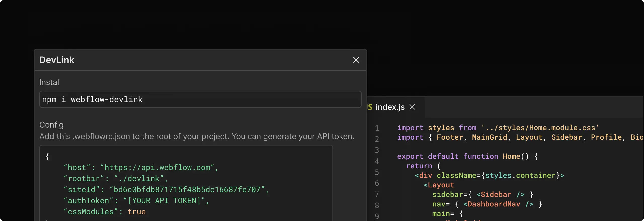644x221 pixels.
Task: Close the index.js tab
Action: point(412,107)
